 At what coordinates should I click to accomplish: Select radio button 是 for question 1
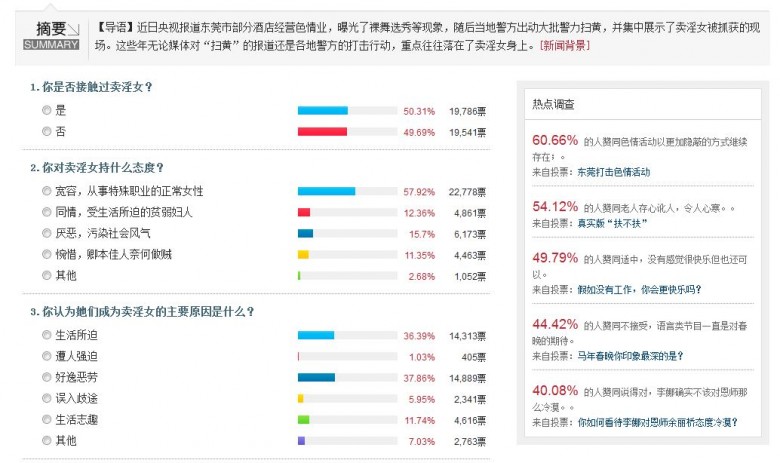tap(47, 110)
